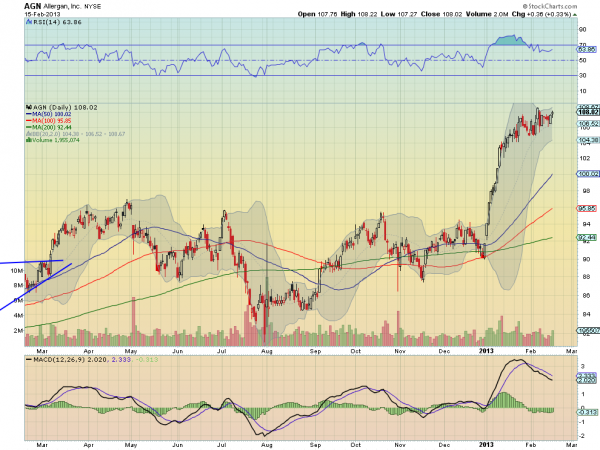The height and width of the screenshot is (450, 600).
Task: Click the 'MA(100) 95.85' legend text
Action: [52, 121]
